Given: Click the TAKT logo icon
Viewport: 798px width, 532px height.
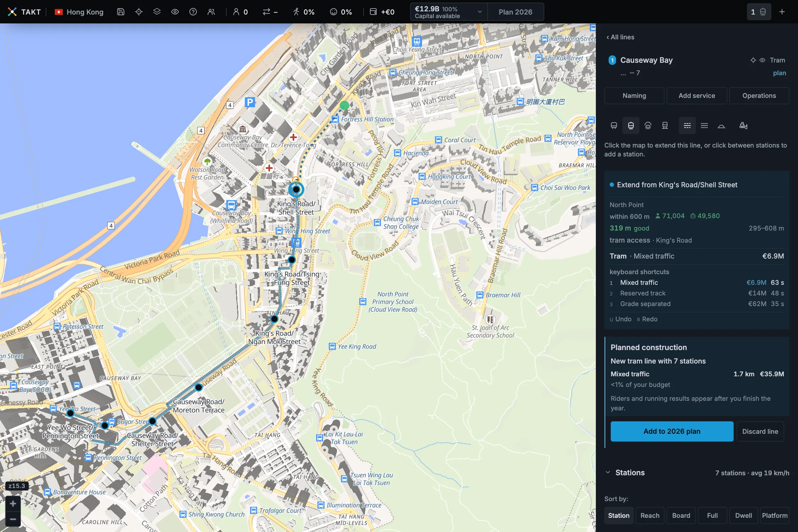Looking at the screenshot, I should click(12, 12).
